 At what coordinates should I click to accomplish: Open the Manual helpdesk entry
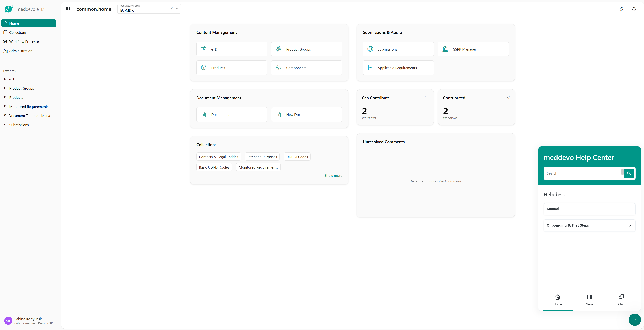coord(589,209)
